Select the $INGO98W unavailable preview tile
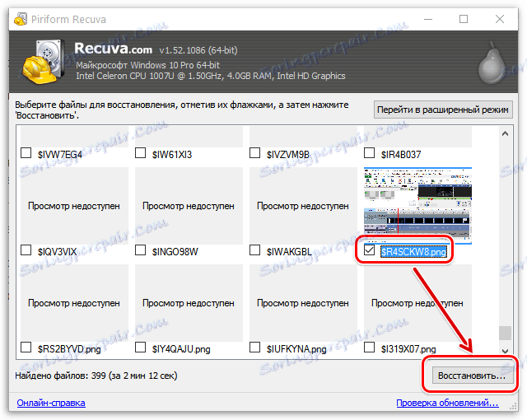Screen dimensions: 527x420 [189, 206]
